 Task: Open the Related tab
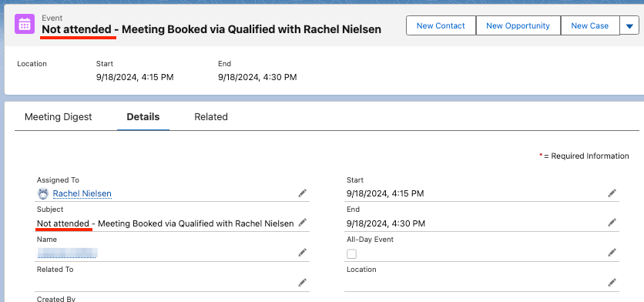coord(211,117)
